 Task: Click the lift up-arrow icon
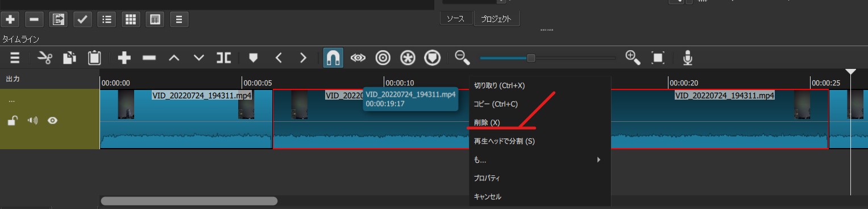tap(174, 58)
